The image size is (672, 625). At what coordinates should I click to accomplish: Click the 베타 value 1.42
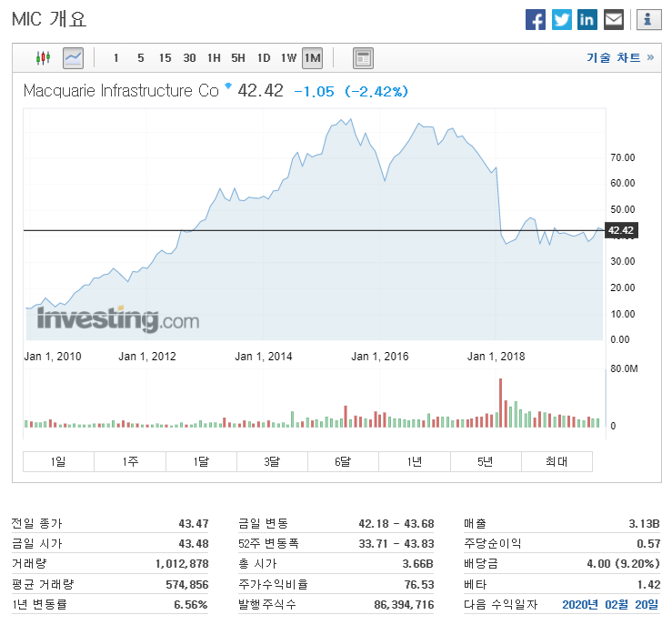(x=648, y=584)
